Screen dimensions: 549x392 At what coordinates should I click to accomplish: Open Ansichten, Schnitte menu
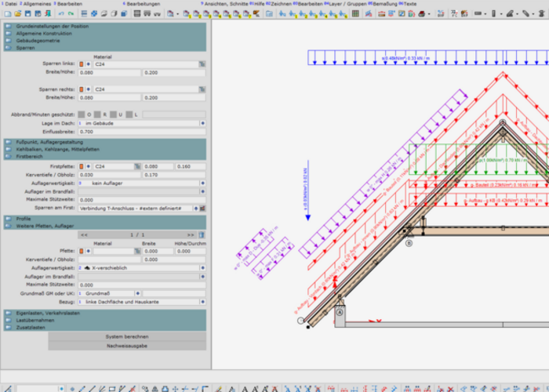point(224,4)
